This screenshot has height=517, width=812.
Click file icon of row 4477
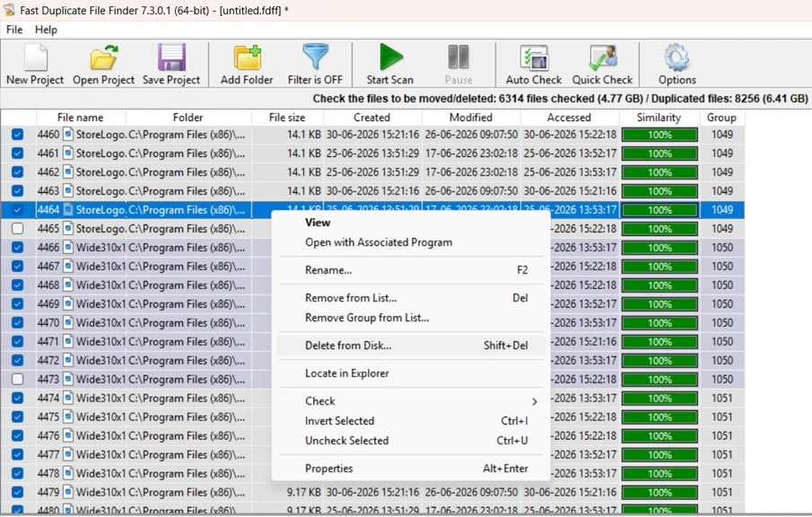pyautogui.click(x=68, y=454)
